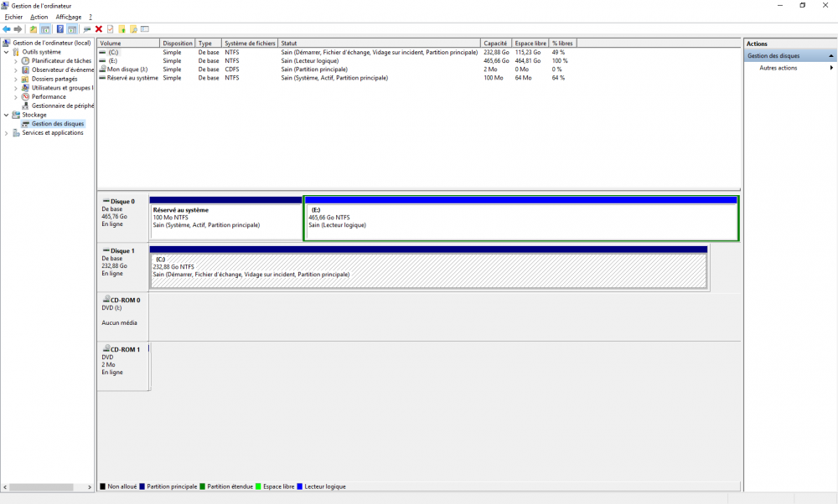Click the CD-ROM 1 drive icon
This screenshot has width=838, height=504.
click(106, 348)
